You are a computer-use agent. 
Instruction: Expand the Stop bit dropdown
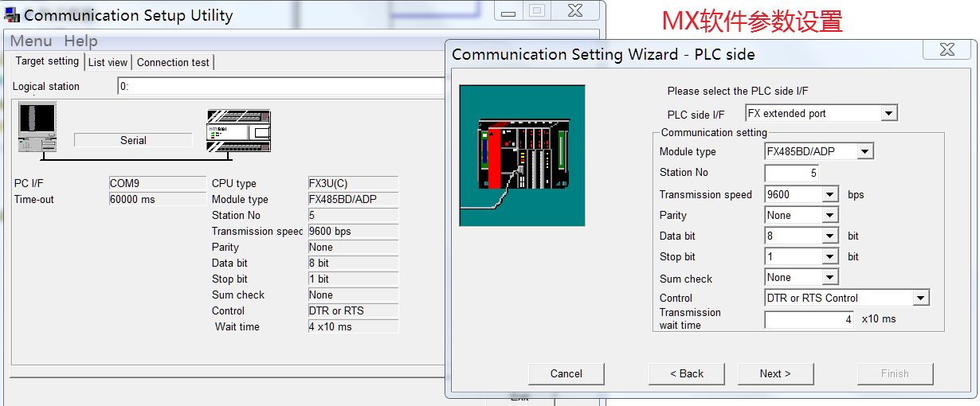click(830, 256)
